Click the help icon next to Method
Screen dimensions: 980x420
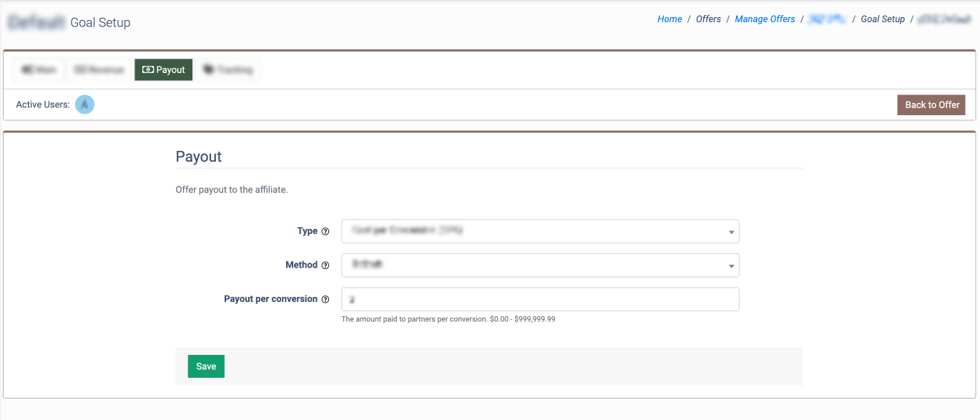click(325, 265)
